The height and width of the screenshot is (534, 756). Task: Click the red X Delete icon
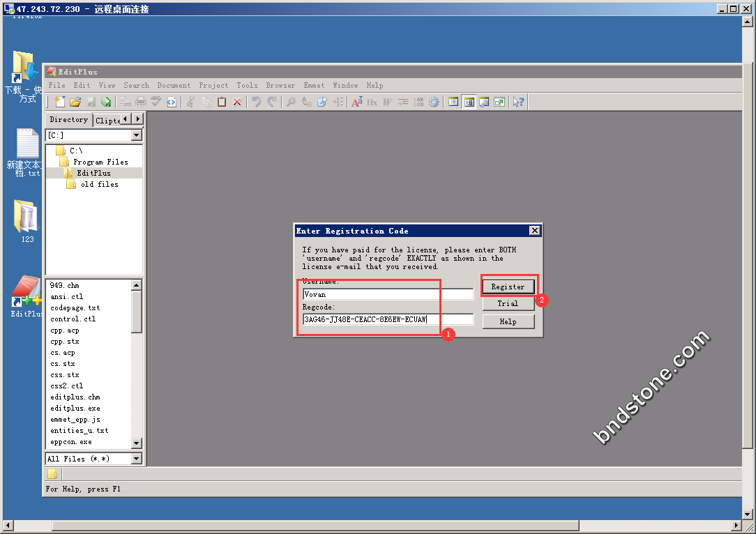coord(237,102)
